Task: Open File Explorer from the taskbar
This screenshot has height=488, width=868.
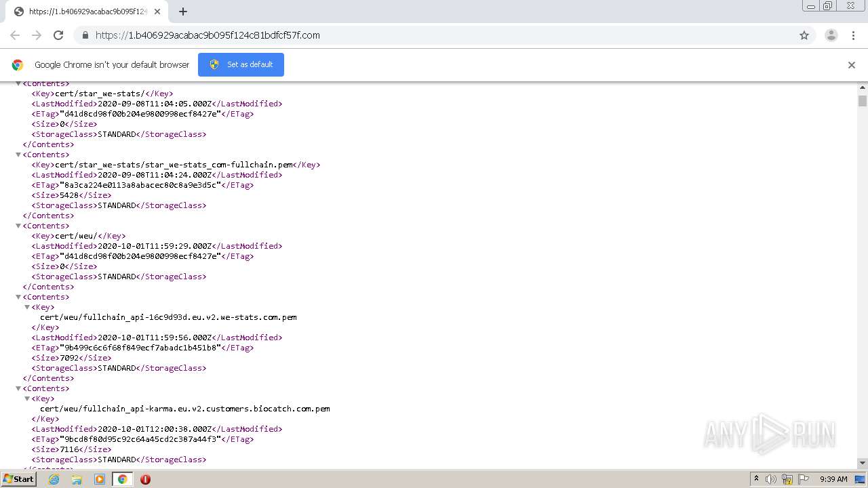Action: pos(77,479)
